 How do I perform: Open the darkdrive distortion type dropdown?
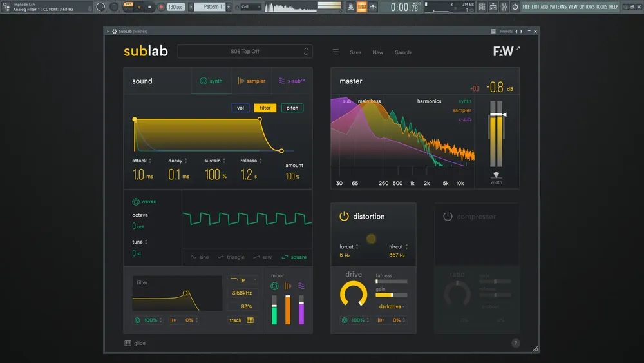392,307
